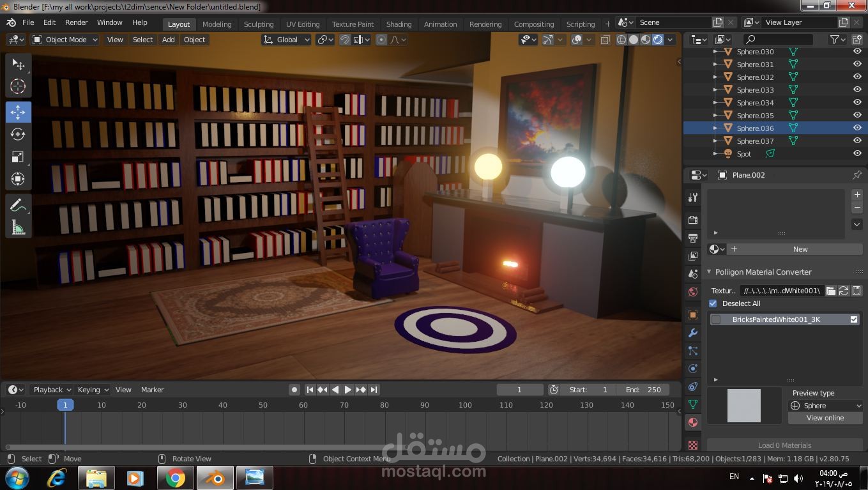Open the Modifiers wrench tab

(693, 333)
